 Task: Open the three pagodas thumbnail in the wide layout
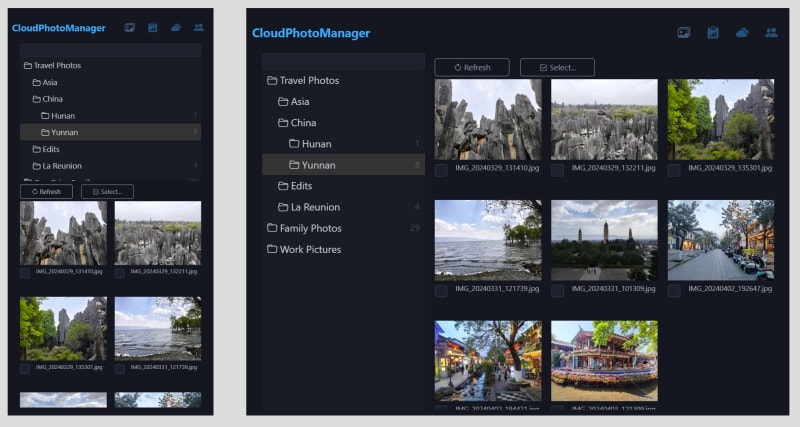pos(605,240)
